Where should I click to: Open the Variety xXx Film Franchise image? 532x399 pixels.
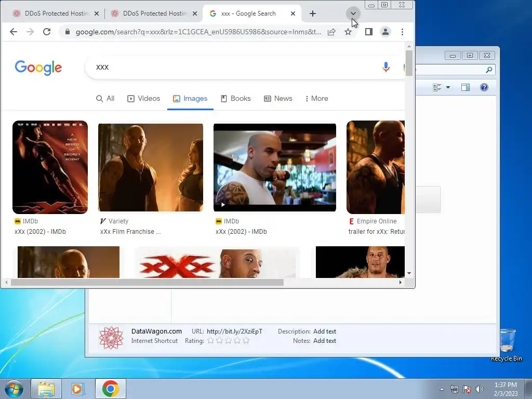pyautogui.click(x=151, y=167)
